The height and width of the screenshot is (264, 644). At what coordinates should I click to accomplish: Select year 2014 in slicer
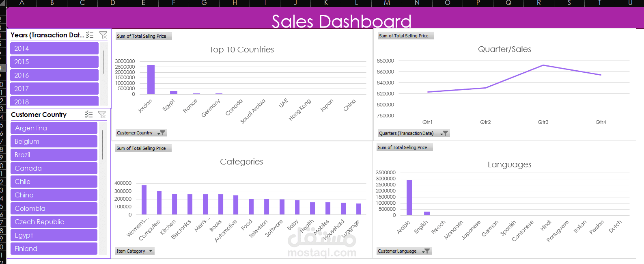coord(54,48)
